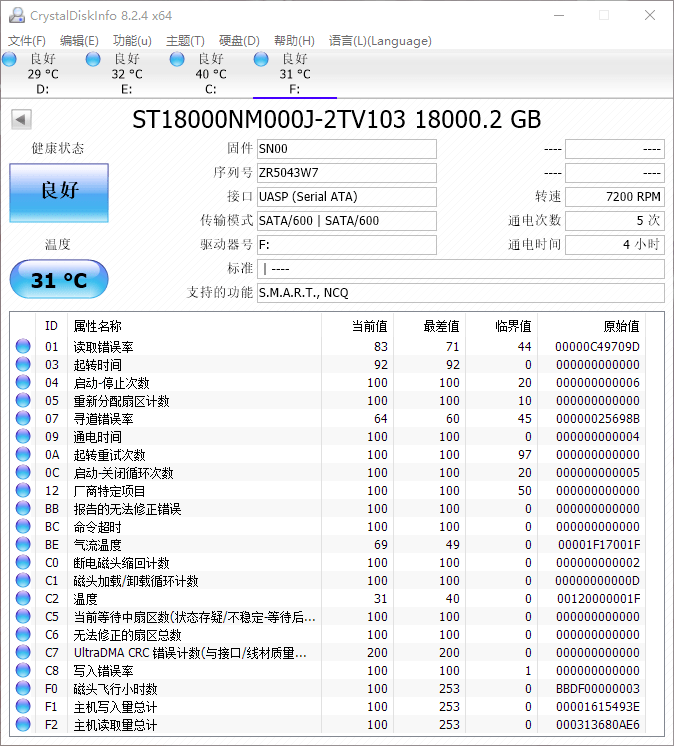Open the 语言(L)(Language) menu
Viewport: 674px width, 746px height.
pyautogui.click(x=380, y=41)
